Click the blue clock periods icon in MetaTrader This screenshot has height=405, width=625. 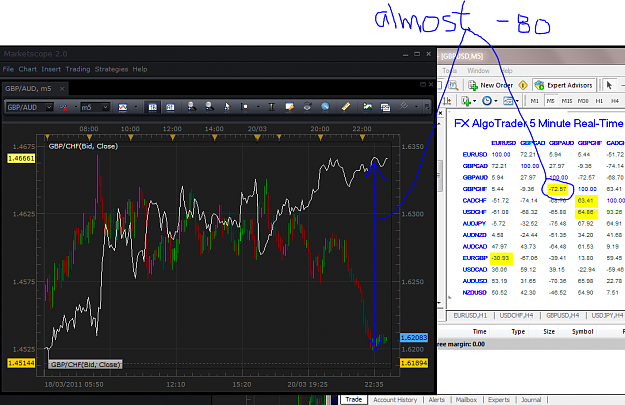(487, 101)
